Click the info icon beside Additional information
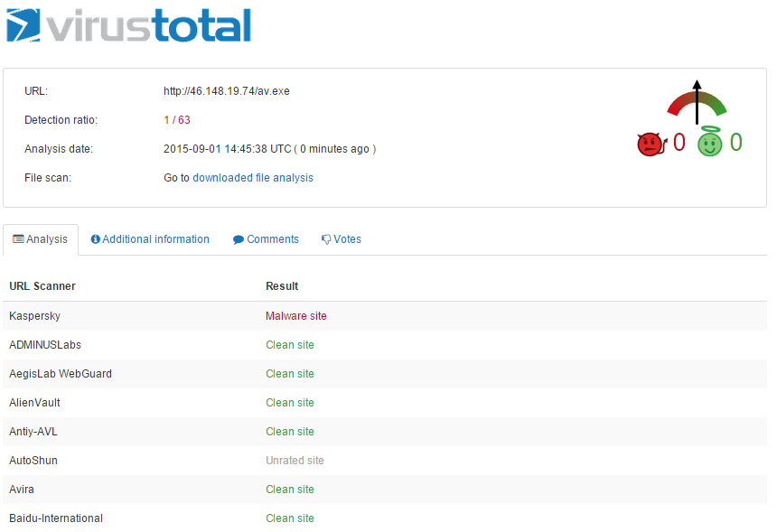777x532 pixels. tap(95, 239)
